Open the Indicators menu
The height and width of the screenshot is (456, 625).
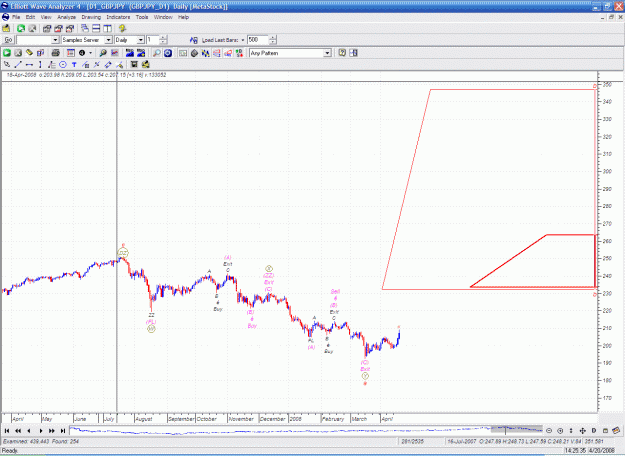(118, 17)
